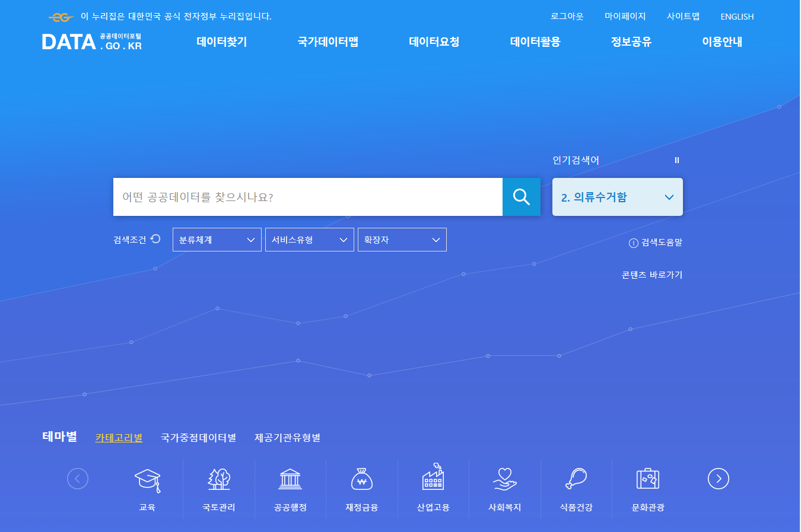Open the 이용안내 menu
Viewport: 801px width, 532px height.
[722, 42]
